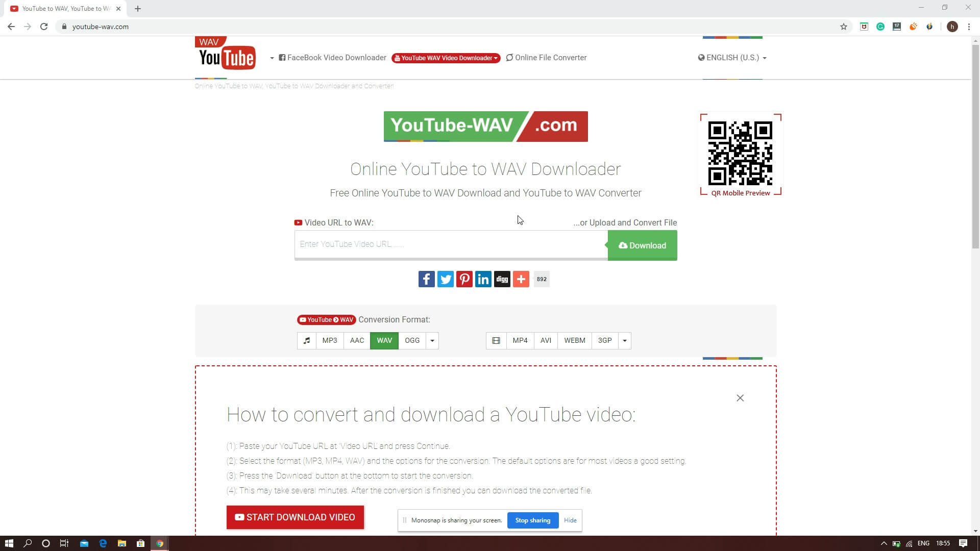
Task: Click the WAV format conversion button
Action: 384,340
